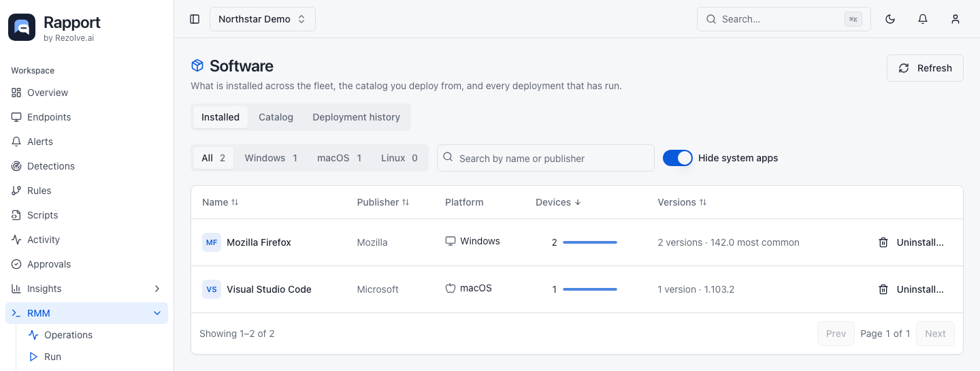
Task: Open Detections in the sidebar
Action: (86, 166)
